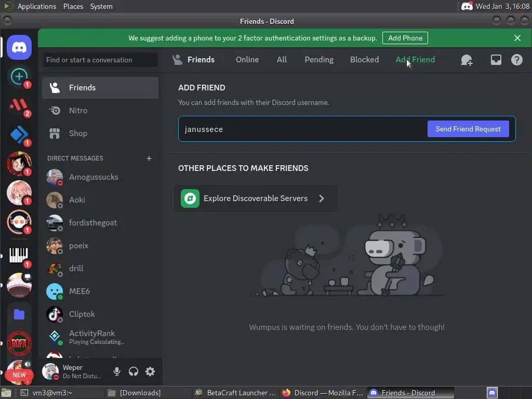Open System menu in top panel

pos(101,6)
